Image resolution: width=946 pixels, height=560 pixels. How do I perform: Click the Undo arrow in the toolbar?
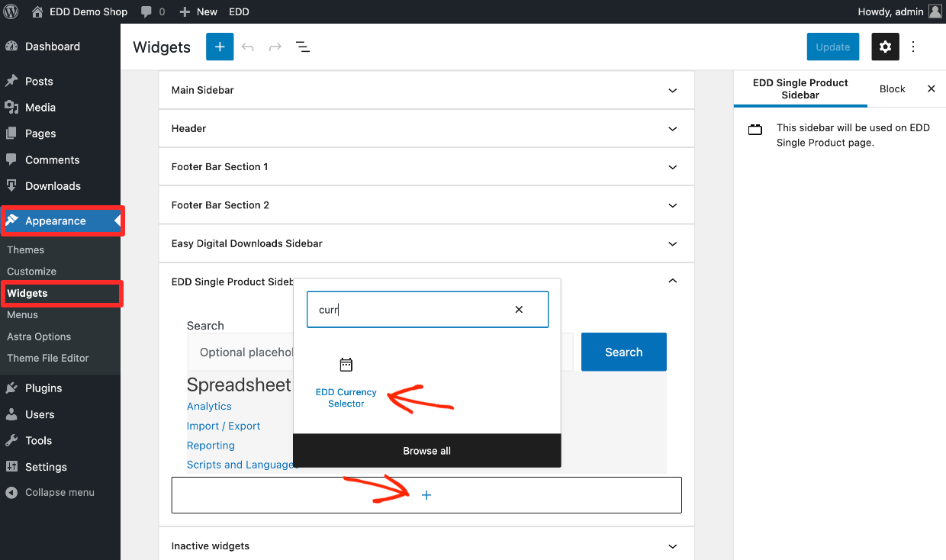point(248,47)
